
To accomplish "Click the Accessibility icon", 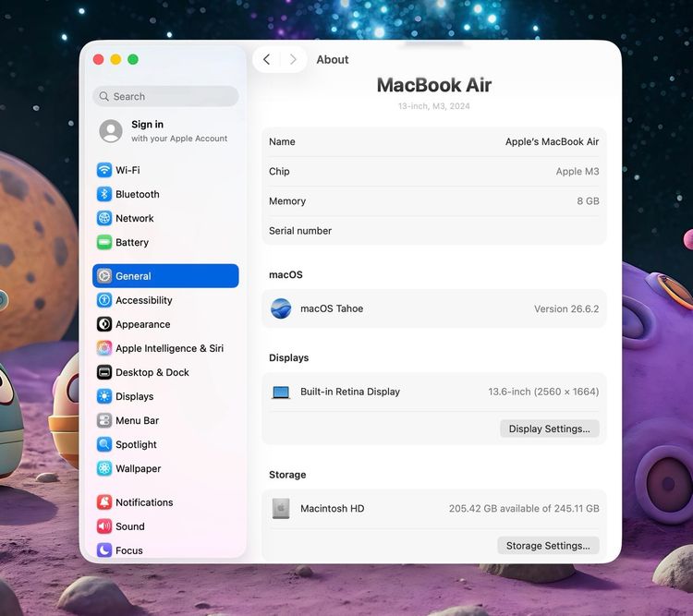I will [x=104, y=300].
